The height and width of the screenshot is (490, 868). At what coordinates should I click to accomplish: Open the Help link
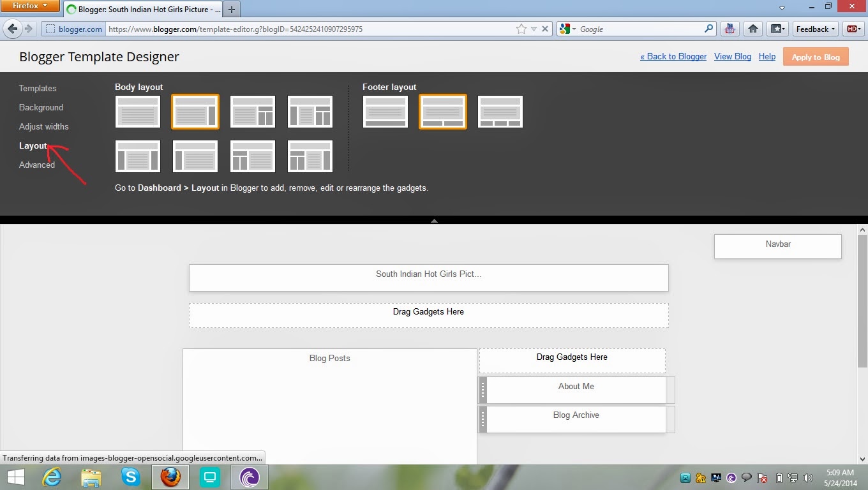click(767, 56)
